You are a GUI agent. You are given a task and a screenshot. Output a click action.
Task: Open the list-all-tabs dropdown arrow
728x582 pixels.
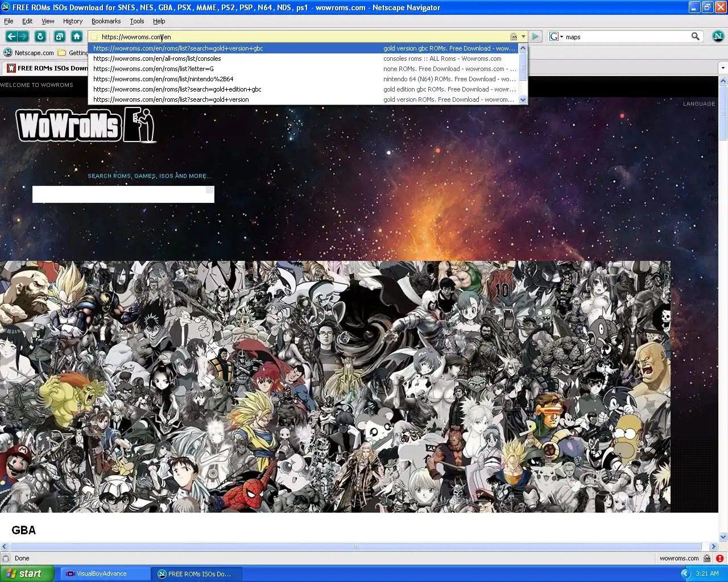(x=723, y=68)
